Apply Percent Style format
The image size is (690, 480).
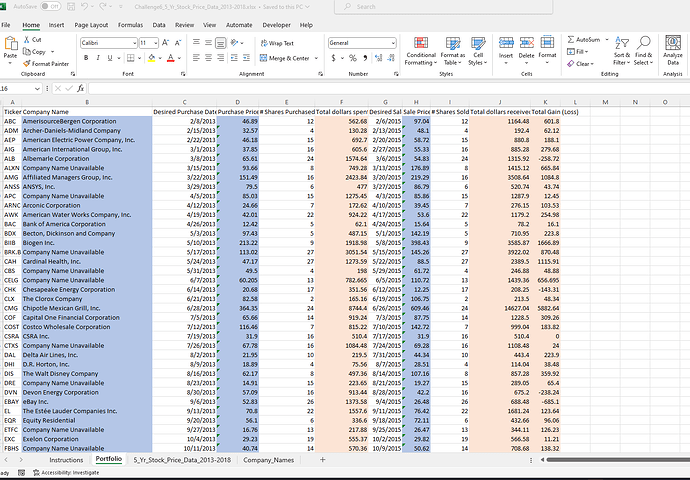click(353, 58)
